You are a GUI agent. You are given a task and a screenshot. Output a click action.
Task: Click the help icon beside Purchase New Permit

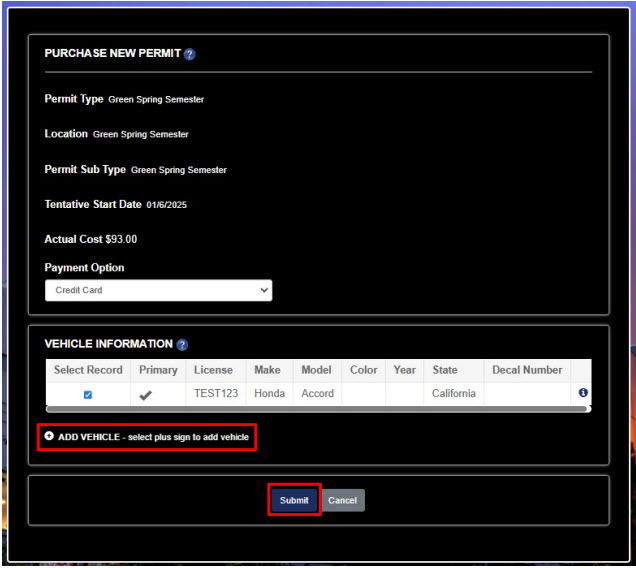coord(190,54)
